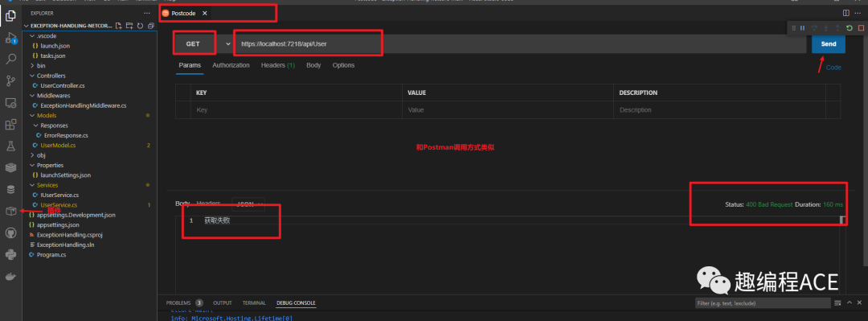This screenshot has width=868, height=321.
Task: Click New File icon in Explorer header
Action: (118, 26)
